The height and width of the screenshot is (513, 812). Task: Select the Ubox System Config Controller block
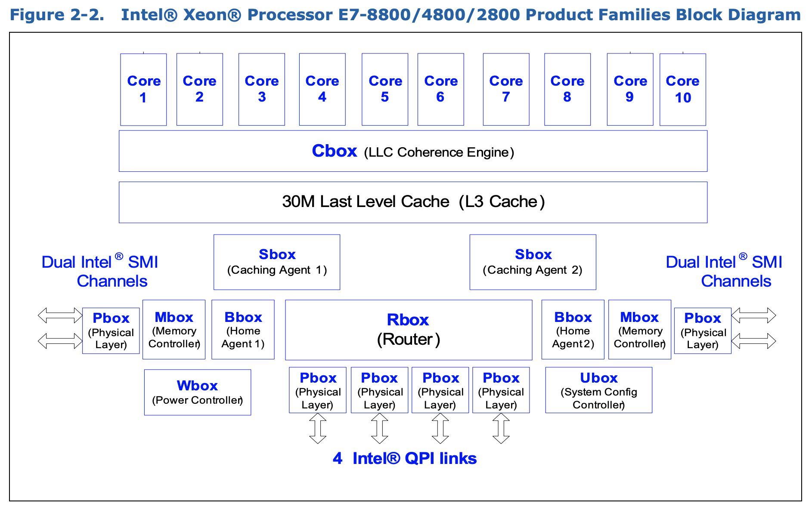(599, 390)
